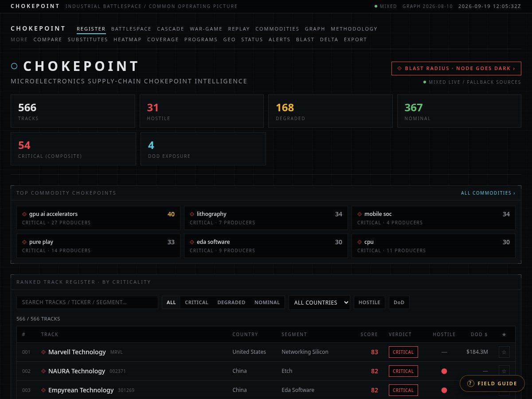Open the GRAPH tab
532x399 pixels.
315,29
